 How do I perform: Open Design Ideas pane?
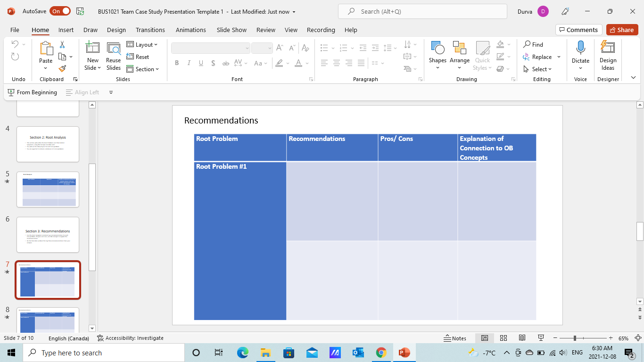[x=608, y=56]
